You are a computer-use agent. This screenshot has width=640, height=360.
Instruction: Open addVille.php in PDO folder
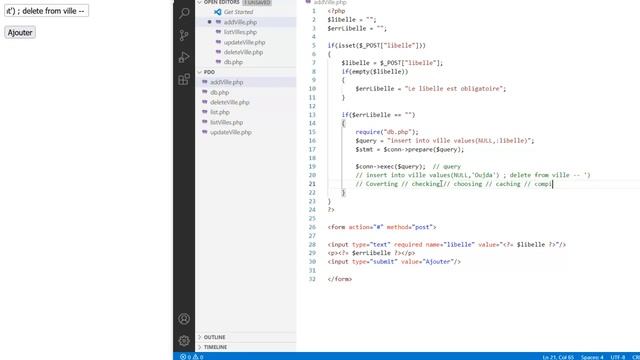point(227,82)
